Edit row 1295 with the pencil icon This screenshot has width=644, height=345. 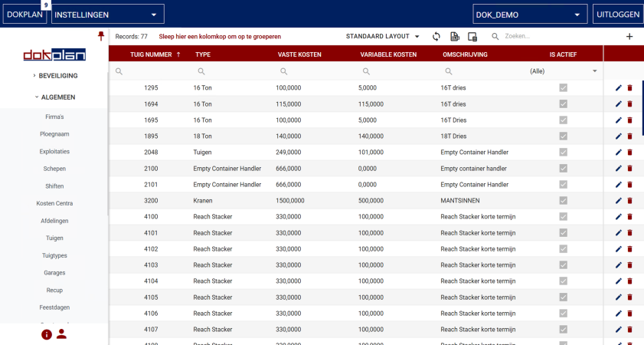(x=619, y=87)
